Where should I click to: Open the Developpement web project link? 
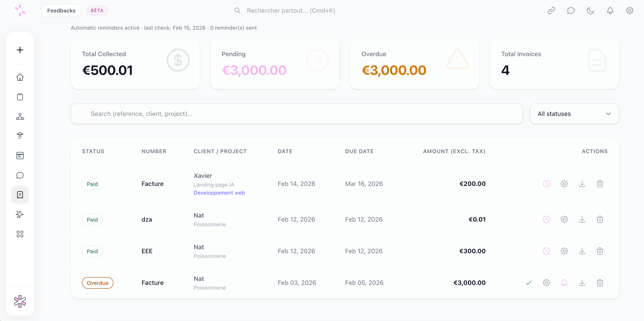coord(219,193)
